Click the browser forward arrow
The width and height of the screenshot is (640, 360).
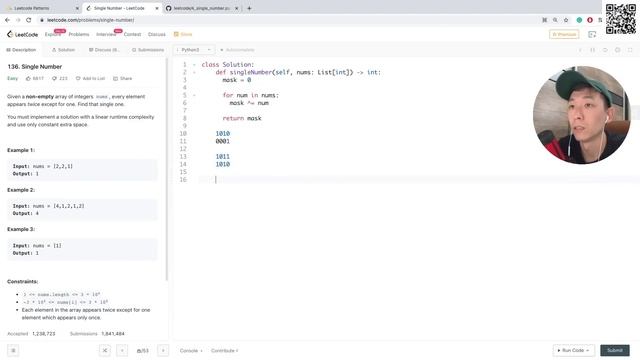click(18, 20)
